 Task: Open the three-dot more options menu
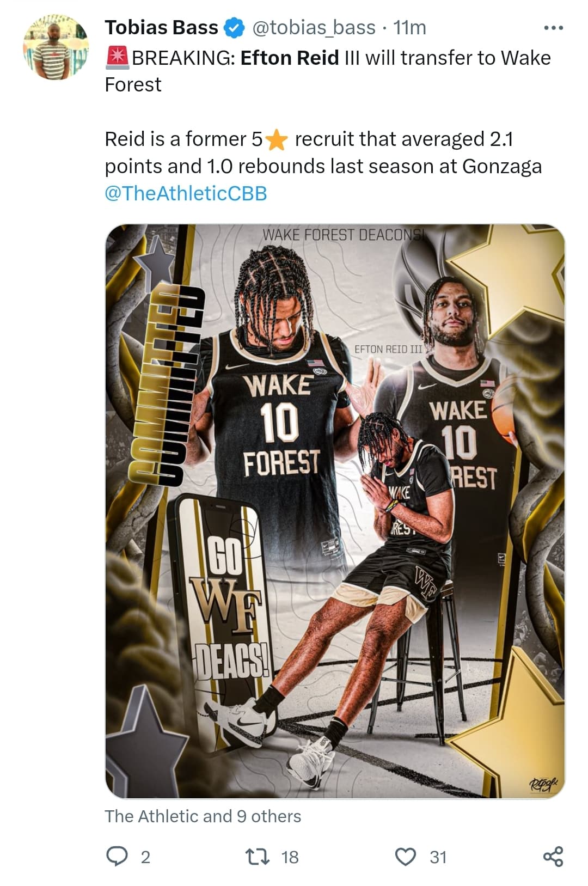[x=554, y=28]
